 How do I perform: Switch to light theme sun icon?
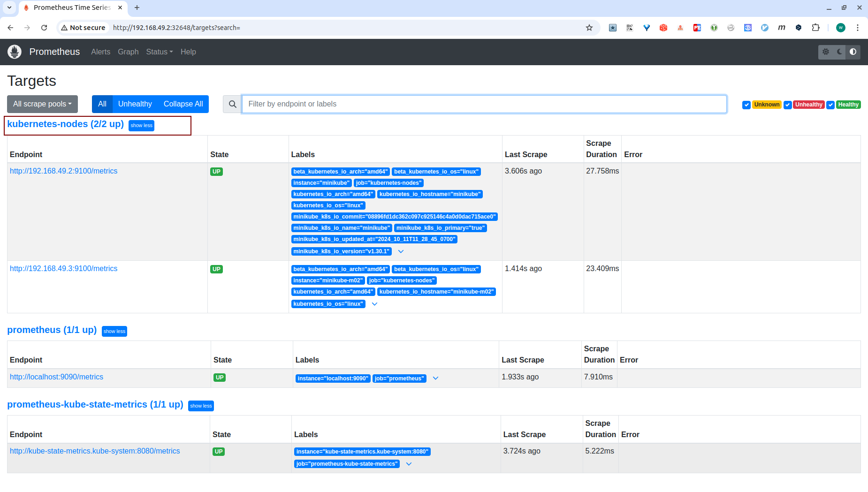click(x=826, y=52)
